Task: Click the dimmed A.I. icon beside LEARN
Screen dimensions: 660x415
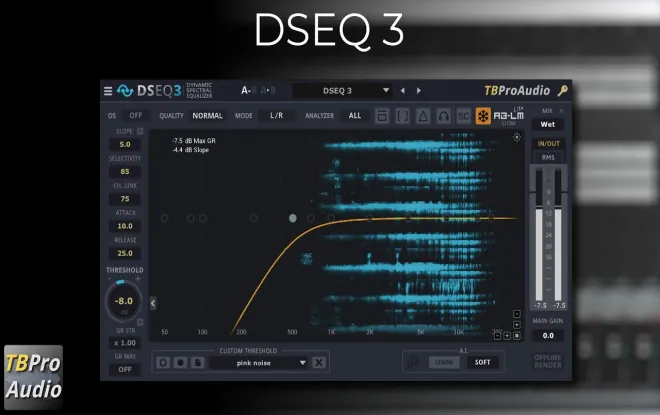Action: (x=413, y=362)
